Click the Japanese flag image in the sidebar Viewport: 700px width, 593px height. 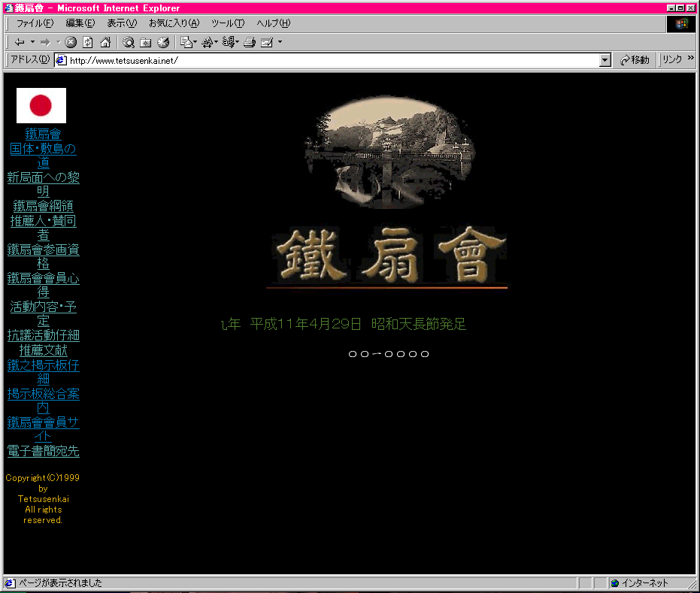click(x=41, y=105)
